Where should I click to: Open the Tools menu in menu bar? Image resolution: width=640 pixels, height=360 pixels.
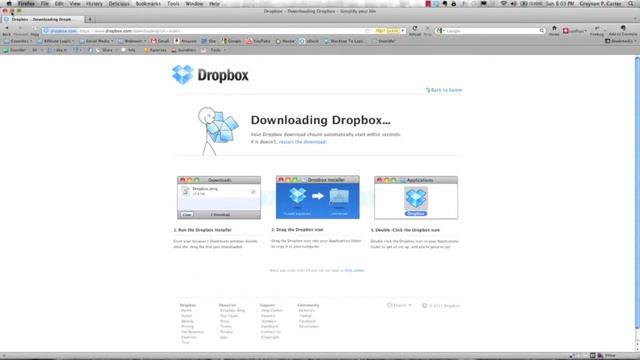[173, 4]
